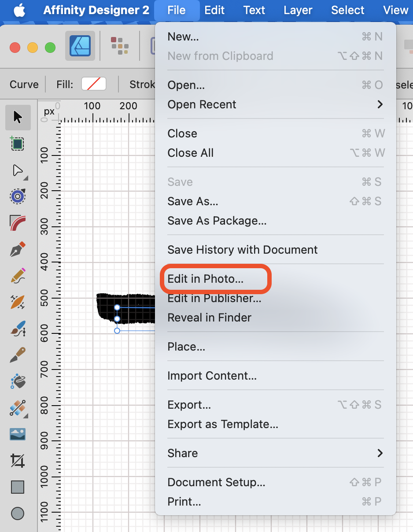Select the Contour tool
Screen dimensions: 413x532
18,196
